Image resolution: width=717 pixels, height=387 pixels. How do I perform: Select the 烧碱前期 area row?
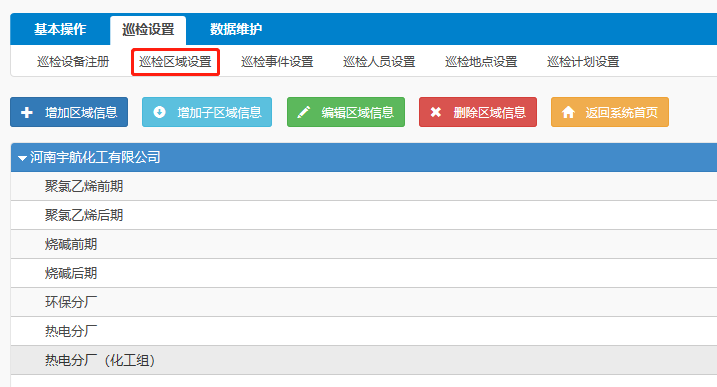tap(364, 244)
